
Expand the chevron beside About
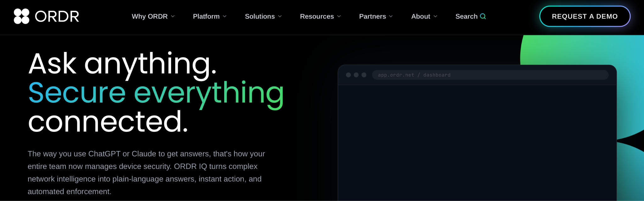coord(435,16)
